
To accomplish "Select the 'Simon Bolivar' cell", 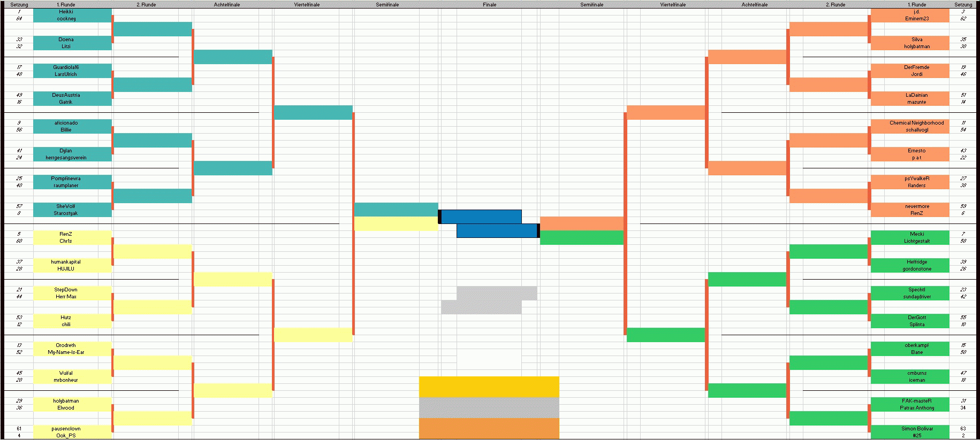I will 910,429.
